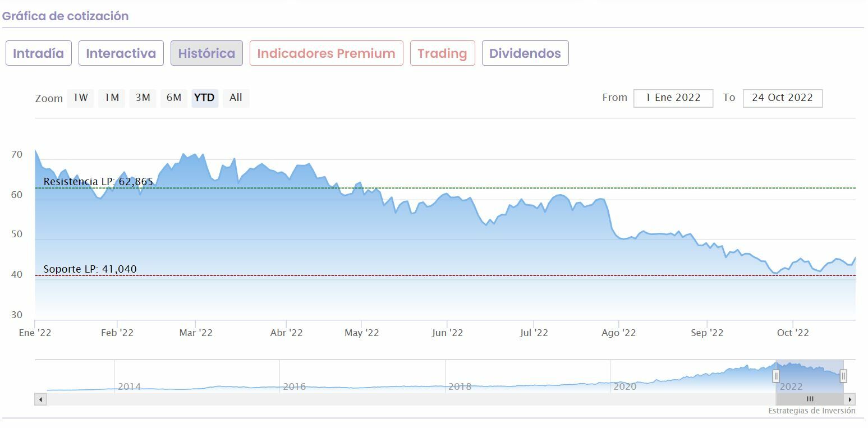Image resolution: width=868 pixels, height=428 pixels.
Task: Go to the Trading tab
Action: coord(442,53)
